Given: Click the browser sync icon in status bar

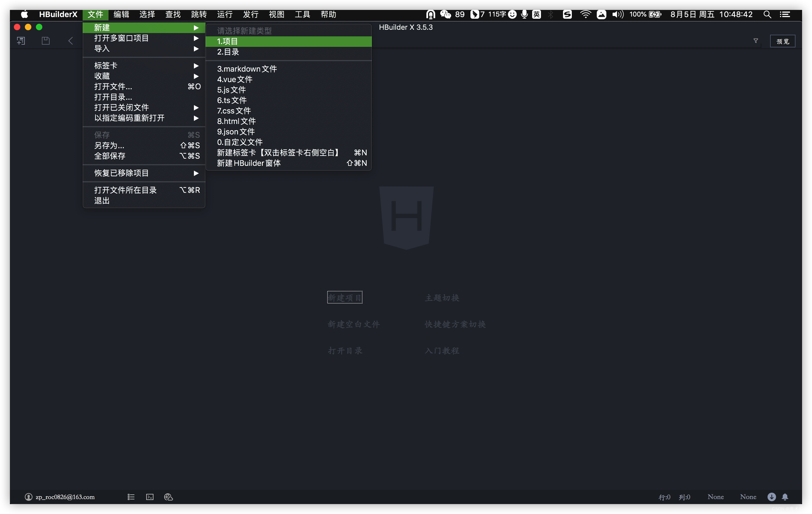Looking at the screenshot, I should (168, 497).
